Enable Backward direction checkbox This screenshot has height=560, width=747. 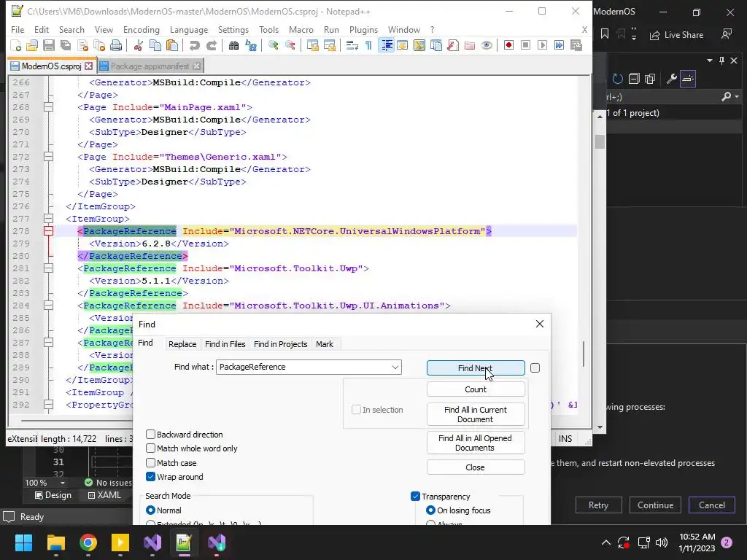[x=150, y=435]
